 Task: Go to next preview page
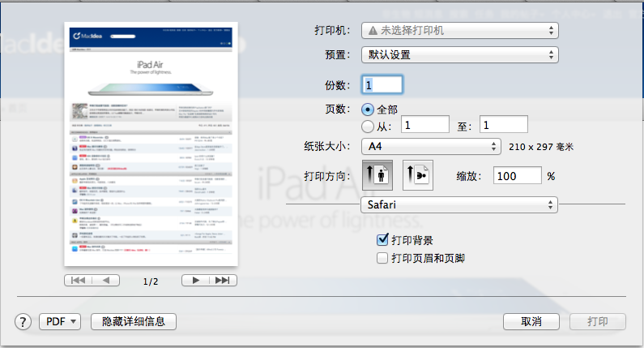[195, 280]
